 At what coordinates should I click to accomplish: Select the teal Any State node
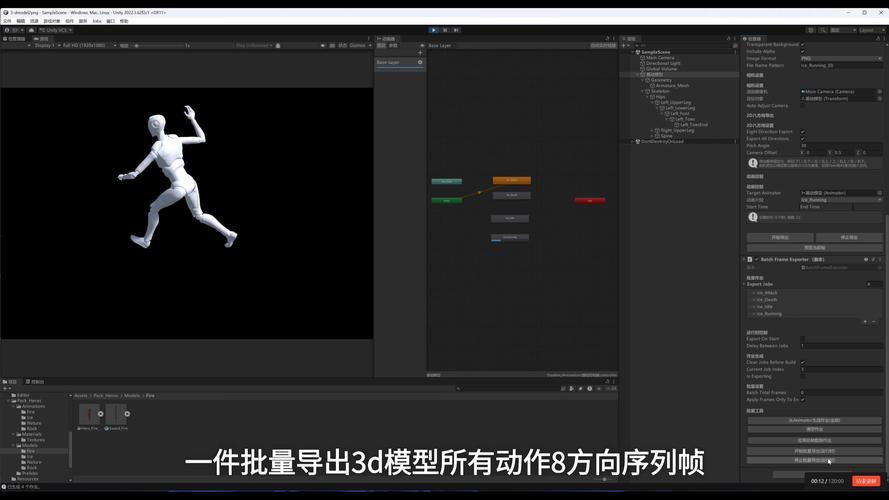[x=447, y=181]
